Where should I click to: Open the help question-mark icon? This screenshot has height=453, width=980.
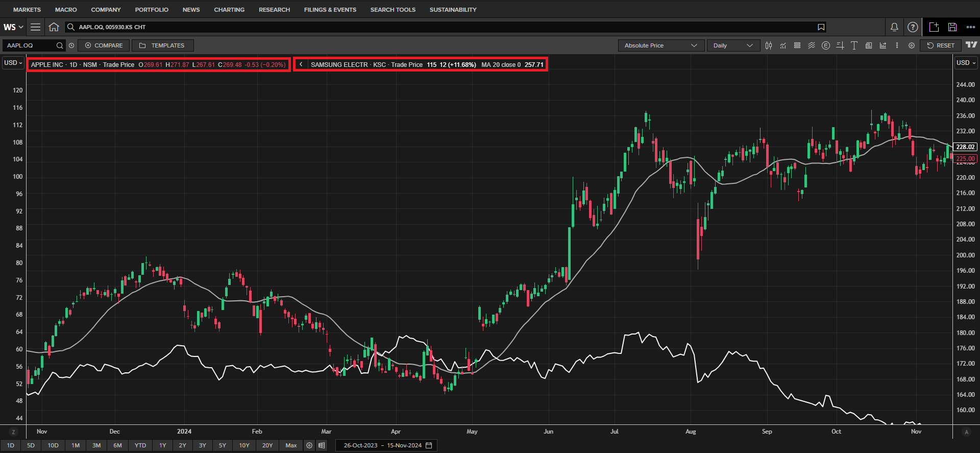click(913, 27)
